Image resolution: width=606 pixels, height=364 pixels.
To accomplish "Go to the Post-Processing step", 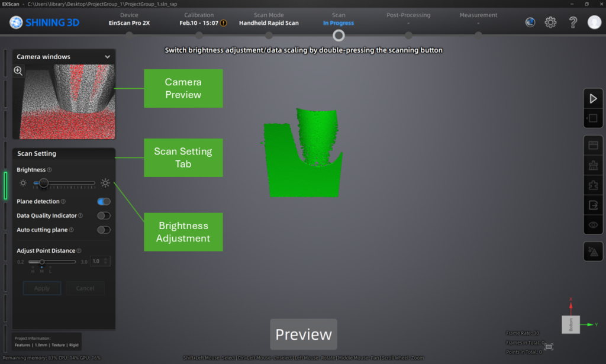I will pos(408,19).
